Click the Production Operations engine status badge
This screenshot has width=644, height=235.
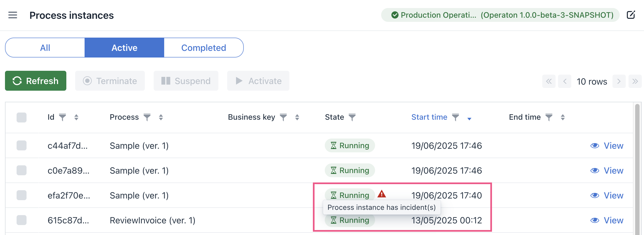(500, 15)
